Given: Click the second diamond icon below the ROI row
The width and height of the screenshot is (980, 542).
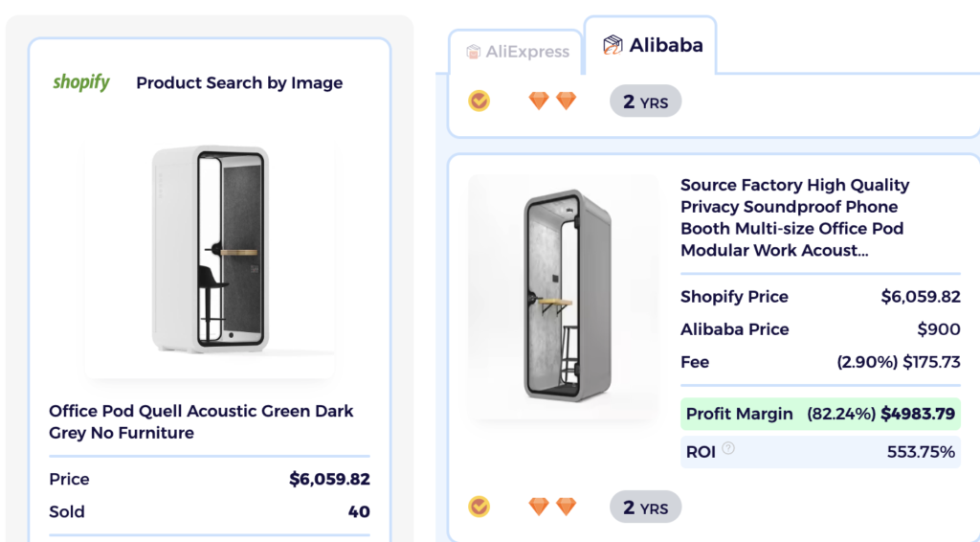Looking at the screenshot, I should pyautogui.click(x=567, y=507).
